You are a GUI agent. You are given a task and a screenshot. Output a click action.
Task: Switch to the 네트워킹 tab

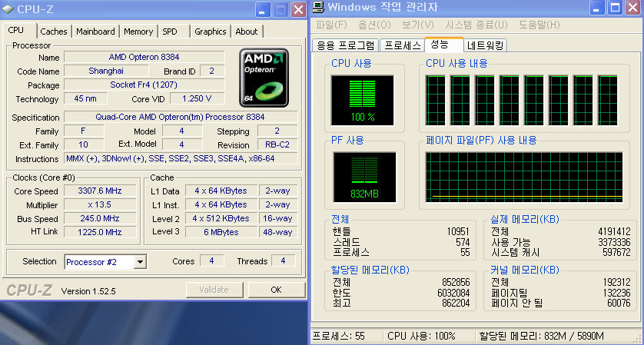click(x=486, y=45)
